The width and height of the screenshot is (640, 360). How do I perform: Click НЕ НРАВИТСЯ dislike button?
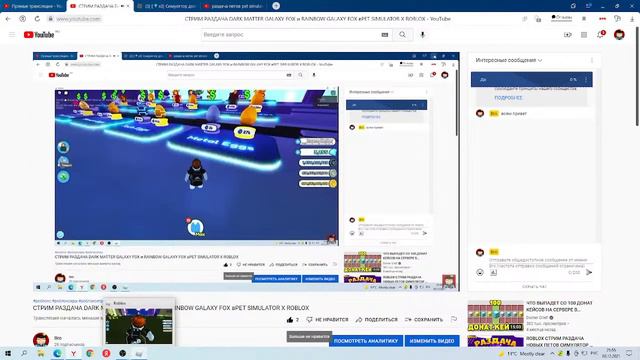[328, 320]
